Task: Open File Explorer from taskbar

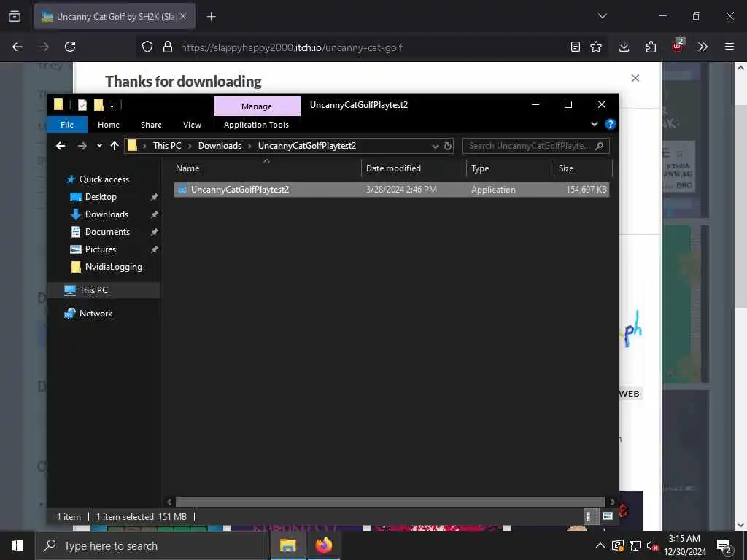Action: (x=287, y=545)
